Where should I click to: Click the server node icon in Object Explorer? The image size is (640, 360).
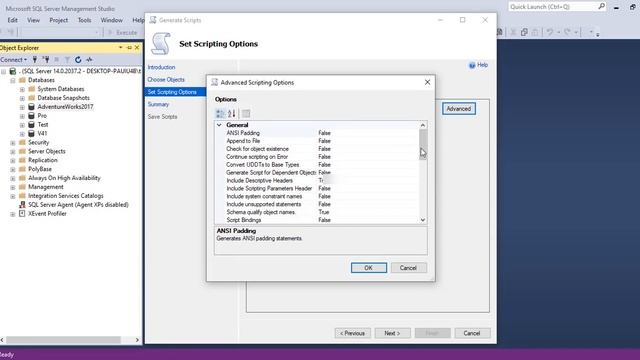[13, 71]
